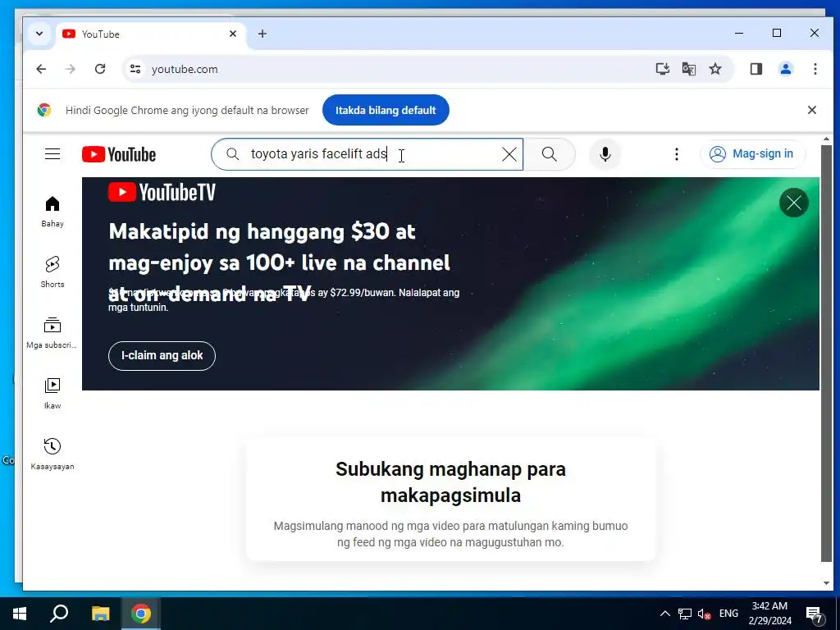Toggle Chrome side panel

pyautogui.click(x=756, y=69)
